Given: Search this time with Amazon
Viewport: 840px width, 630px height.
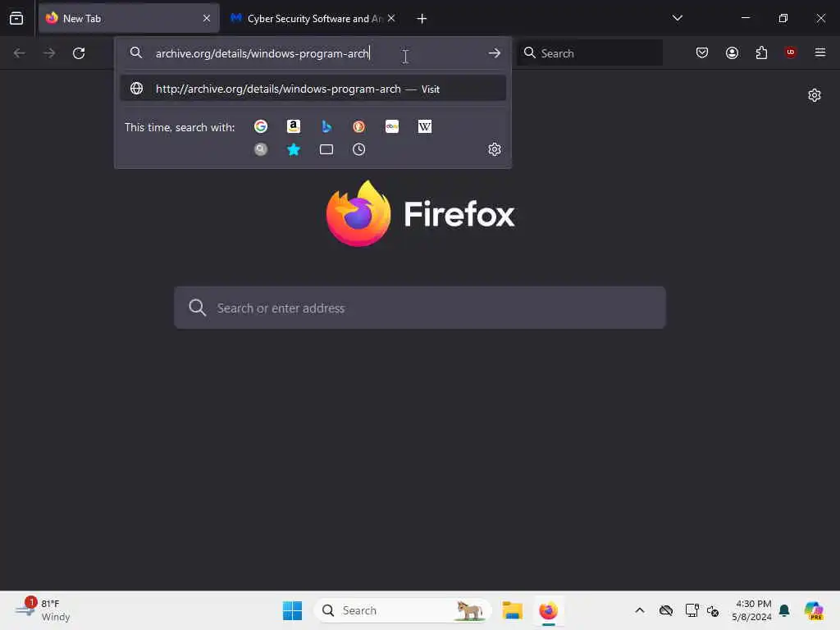Looking at the screenshot, I should pos(294,126).
